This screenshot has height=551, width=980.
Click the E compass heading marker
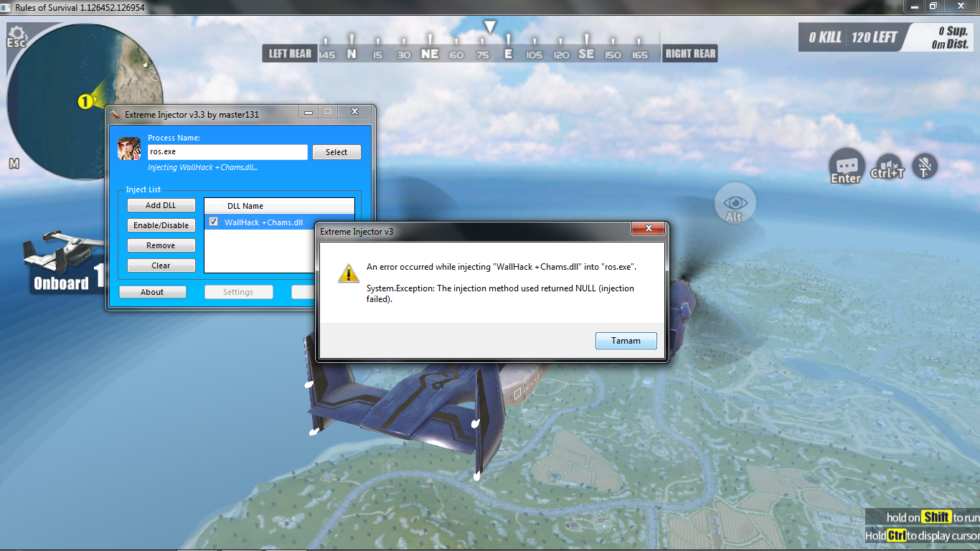509,54
